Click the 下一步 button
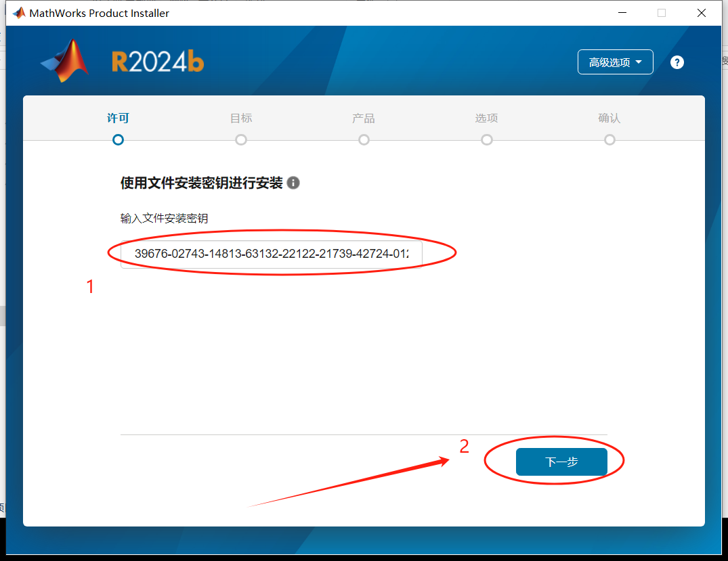 [x=561, y=462]
